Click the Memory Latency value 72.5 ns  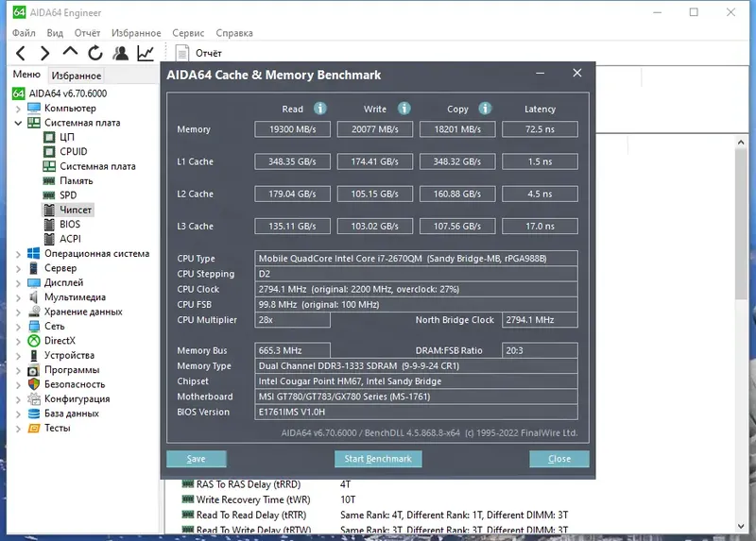point(540,129)
